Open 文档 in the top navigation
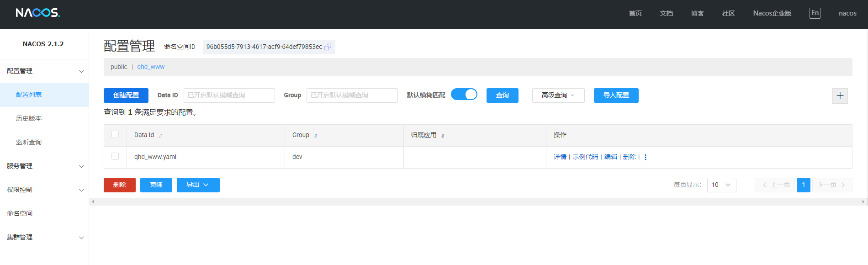 pos(666,13)
